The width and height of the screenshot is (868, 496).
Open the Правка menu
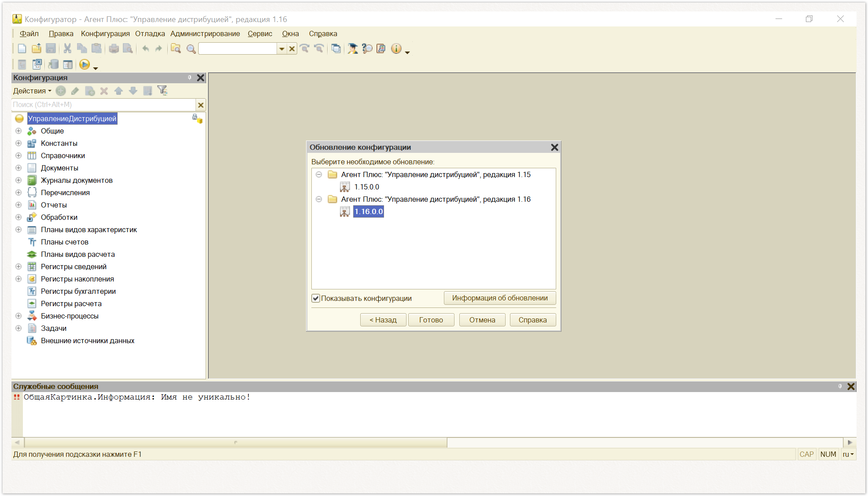(61, 33)
